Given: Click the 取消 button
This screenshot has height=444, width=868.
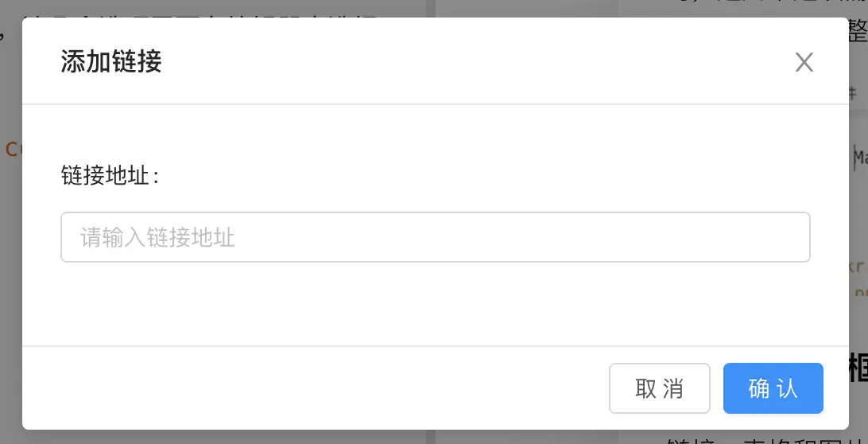Looking at the screenshot, I should [x=659, y=388].
